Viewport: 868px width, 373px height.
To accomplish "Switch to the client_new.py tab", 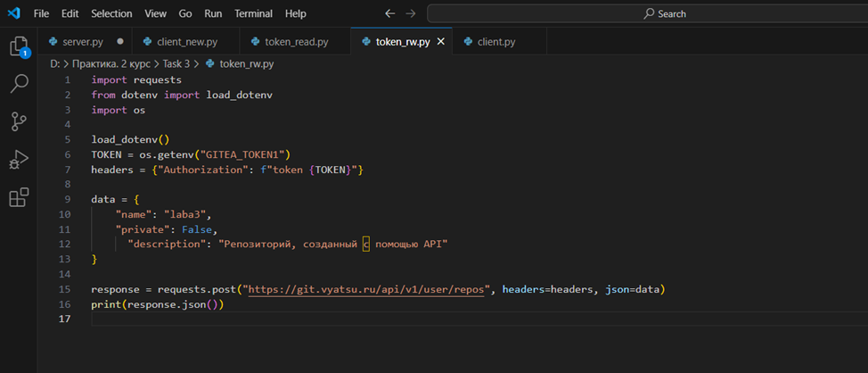I will [x=185, y=41].
